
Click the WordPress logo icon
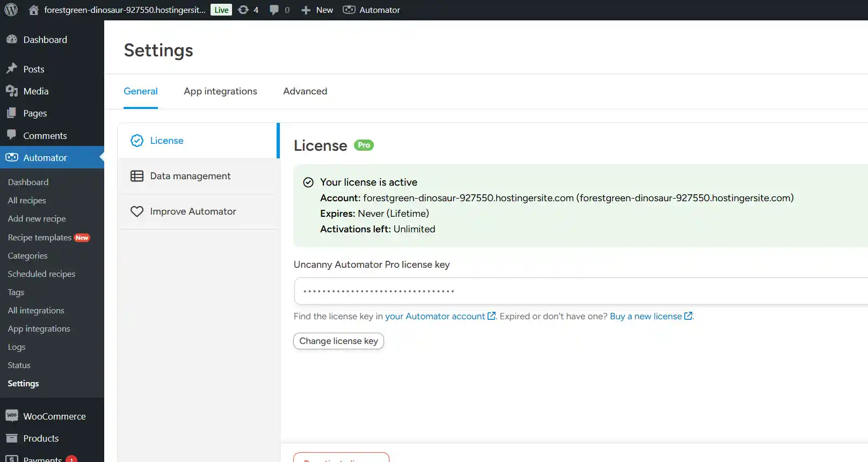click(x=11, y=10)
